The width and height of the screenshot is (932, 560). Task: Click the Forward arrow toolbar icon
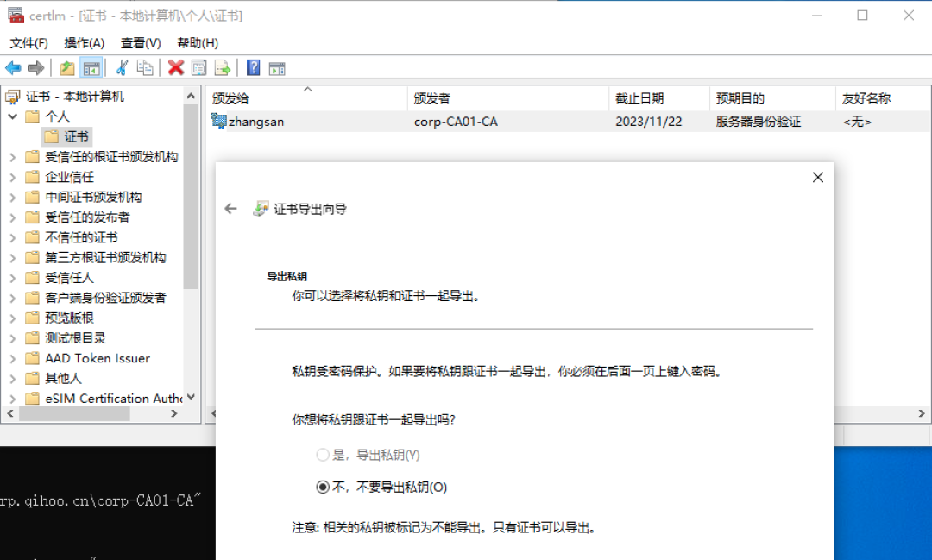36,68
